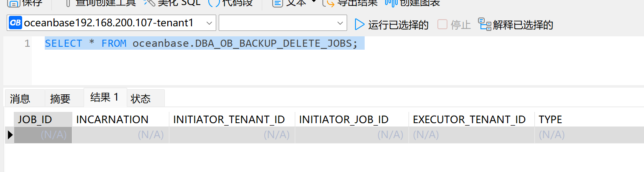The height and width of the screenshot is (172, 644).
Task: Select the row marker arrow of first row
Action: pyautogui.click(x=10, y=135)
